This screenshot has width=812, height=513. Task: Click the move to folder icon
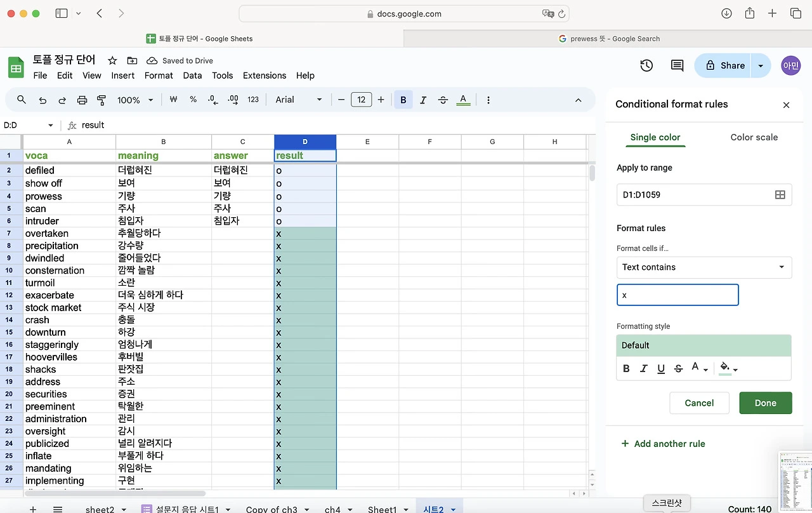[132, 60]
